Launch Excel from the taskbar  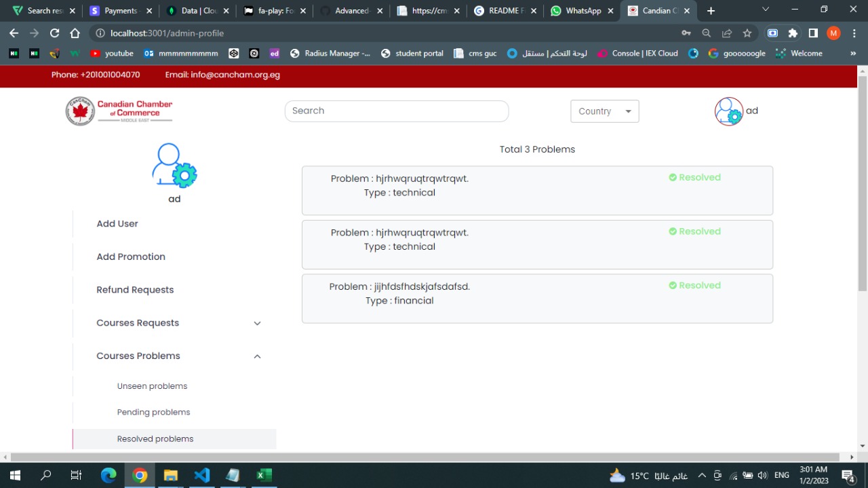[x=263, y=474]
